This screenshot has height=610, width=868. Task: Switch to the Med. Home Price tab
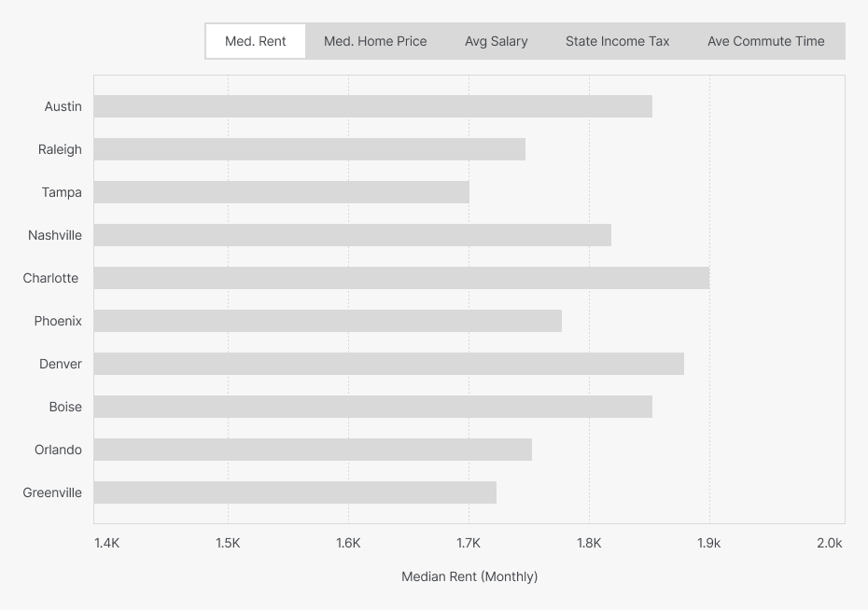click(375, 41)
